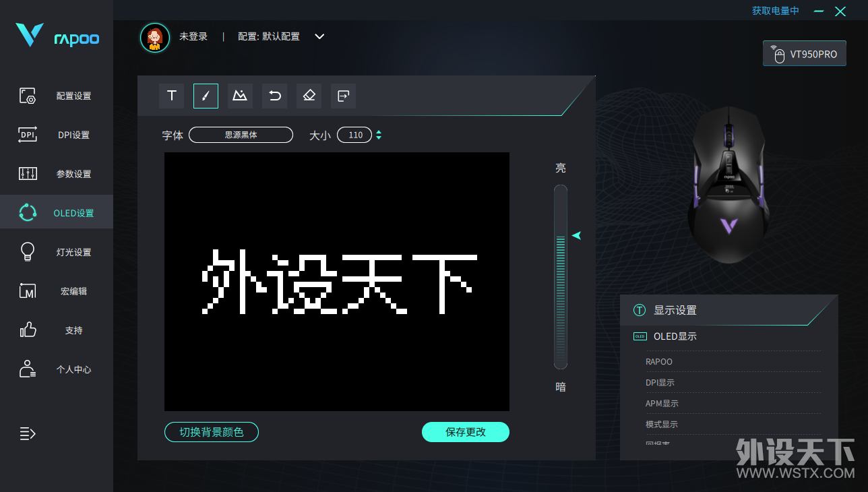Open 个人中心 page
The height and width of the screenshot is (492, 868).
coord(73,370)
